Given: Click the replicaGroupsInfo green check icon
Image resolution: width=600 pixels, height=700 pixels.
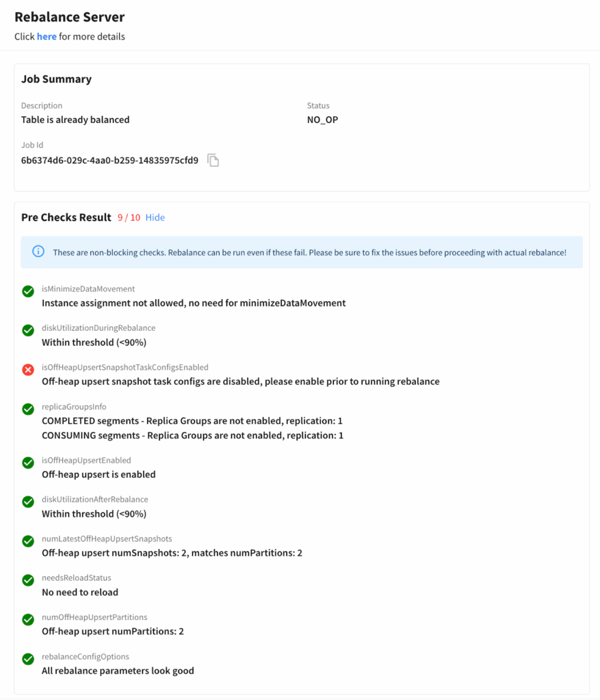Looking at the screenshot, I should [x=28, y=409].
